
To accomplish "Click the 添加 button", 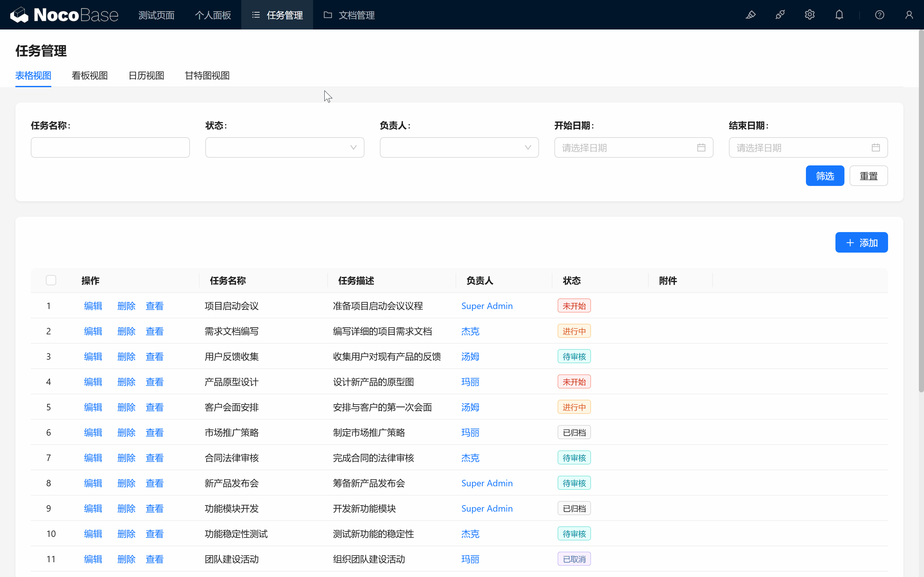I will (861, 243).
